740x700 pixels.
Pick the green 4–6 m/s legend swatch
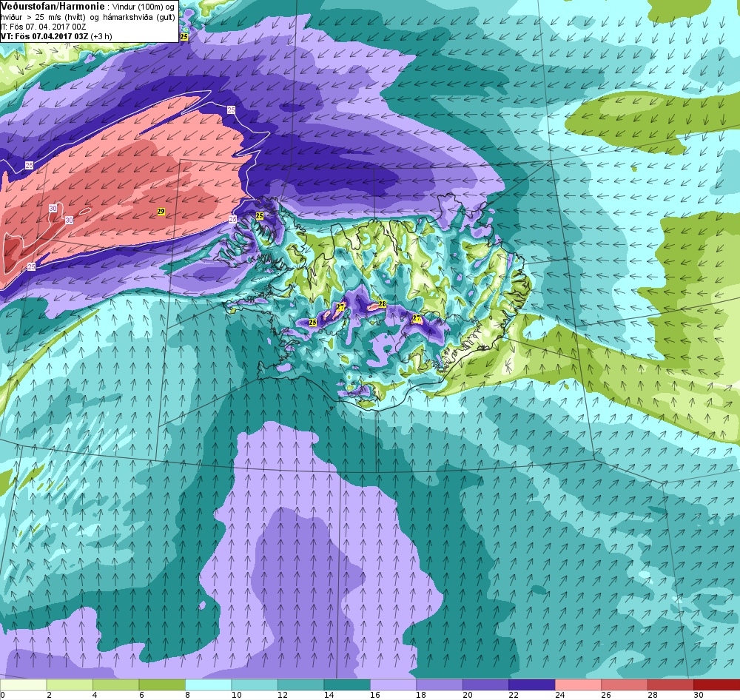tap(115, 684)
